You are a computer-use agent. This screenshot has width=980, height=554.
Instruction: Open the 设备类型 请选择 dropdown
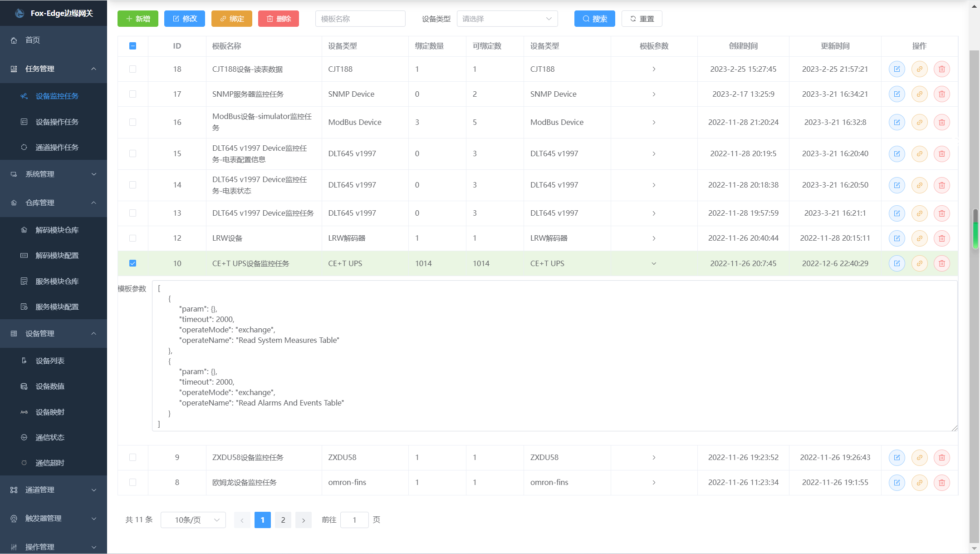[507, 19]
